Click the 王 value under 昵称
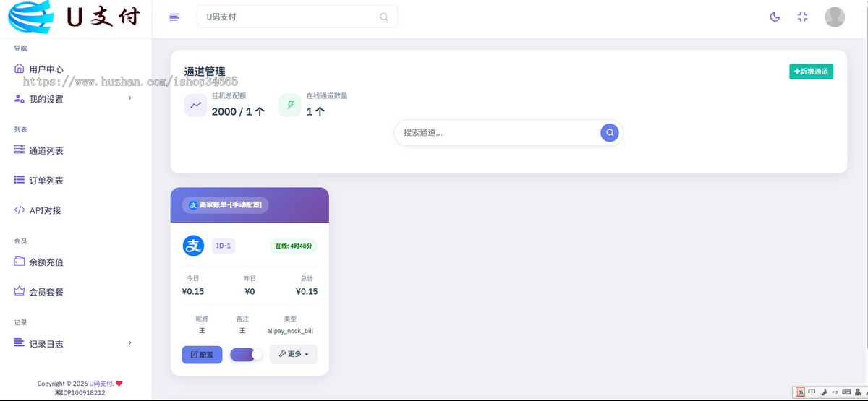This screenshot has height=401, width=868. pos(202,330)
